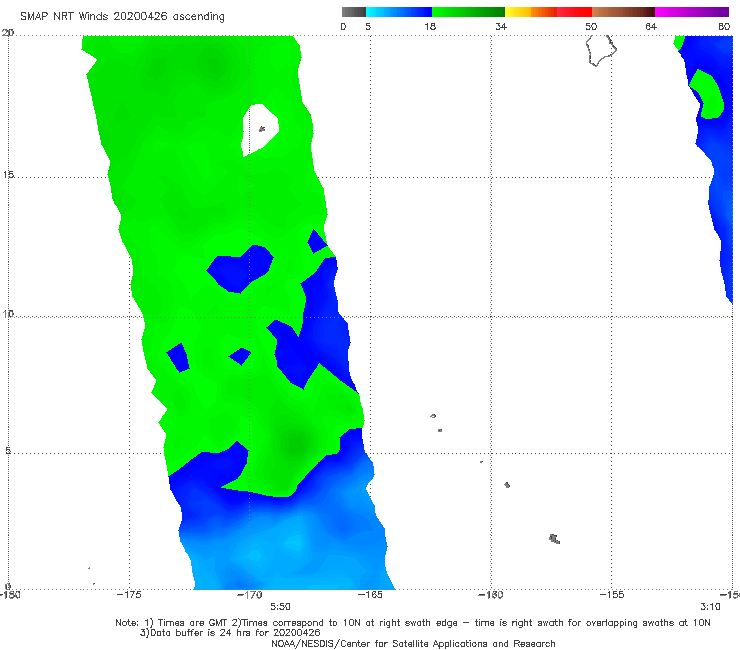Click the red segment of the color bar
Viewport: 740px width, 650px height.
point(574,12)
